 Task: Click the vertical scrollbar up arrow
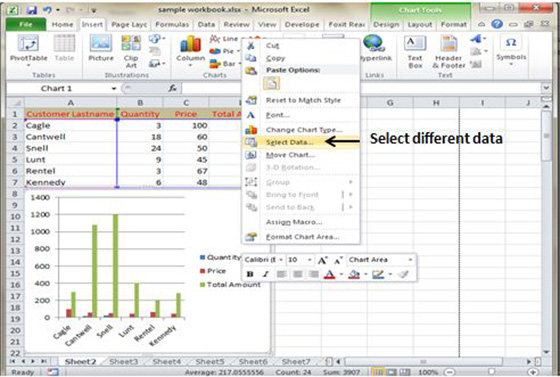[546, 106]
